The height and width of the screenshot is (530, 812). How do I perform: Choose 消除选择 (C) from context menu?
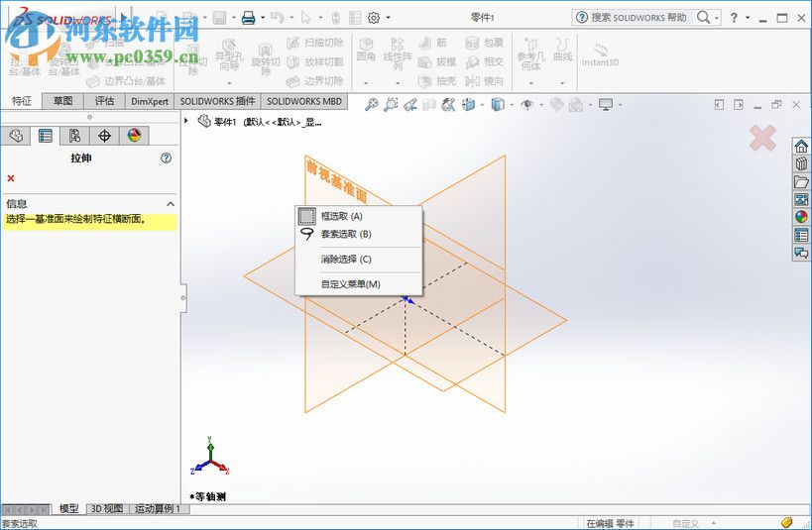(x=358, y=260)
